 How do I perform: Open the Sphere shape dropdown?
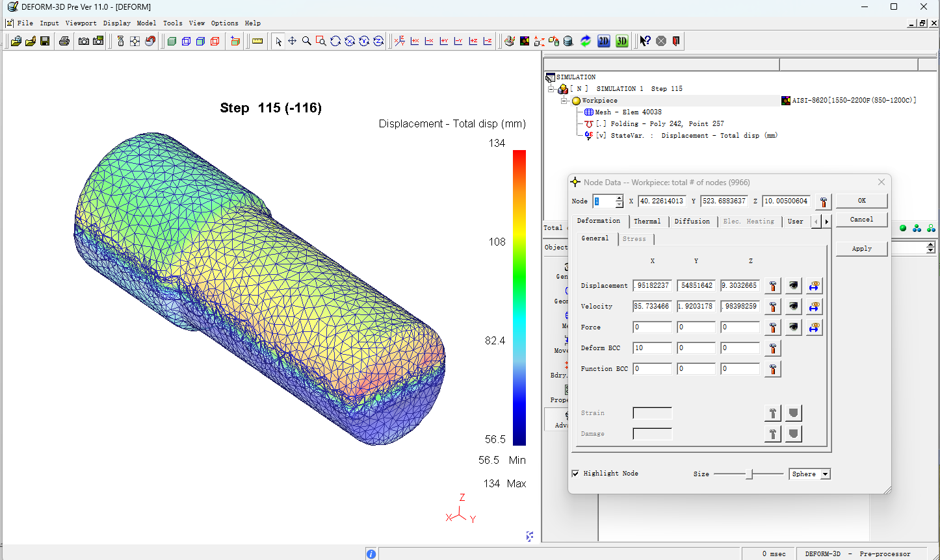[825, 474]
